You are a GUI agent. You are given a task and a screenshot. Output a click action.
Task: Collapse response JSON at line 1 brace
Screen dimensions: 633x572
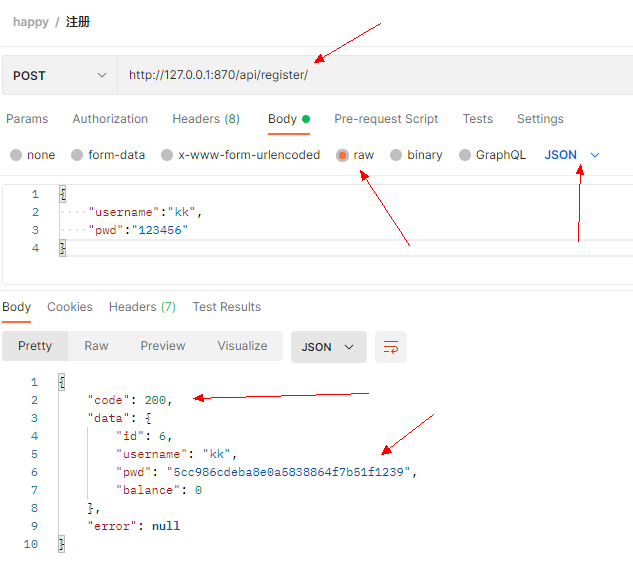click(x=61, y=382)
